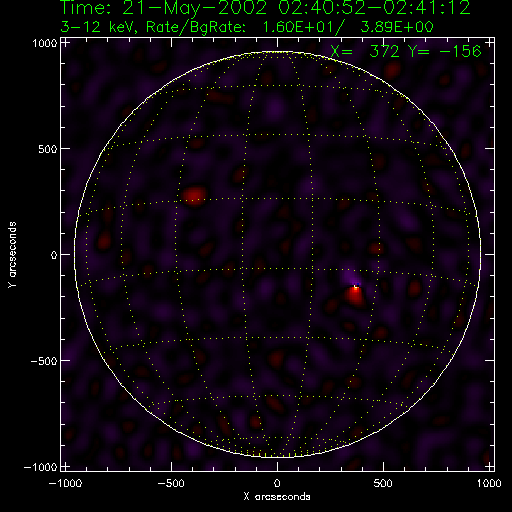Click the 3-12 keV Rate/BgRate label
The width and height of the screenshot is (512, 512).
pos(247,27)
